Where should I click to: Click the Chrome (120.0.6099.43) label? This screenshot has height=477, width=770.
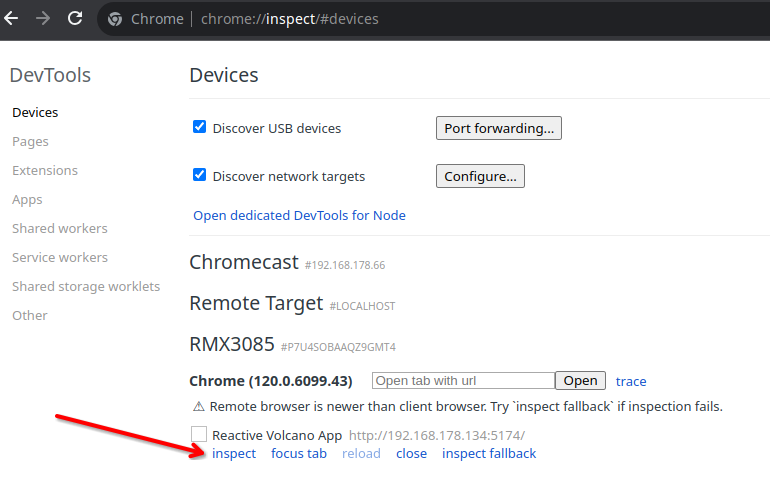click(271, 381)
